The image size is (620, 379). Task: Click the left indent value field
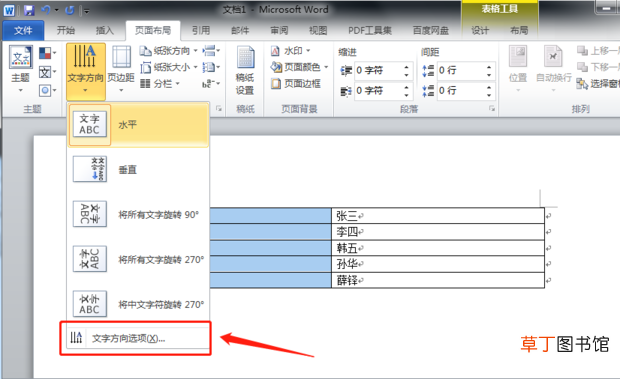[378, 71]
